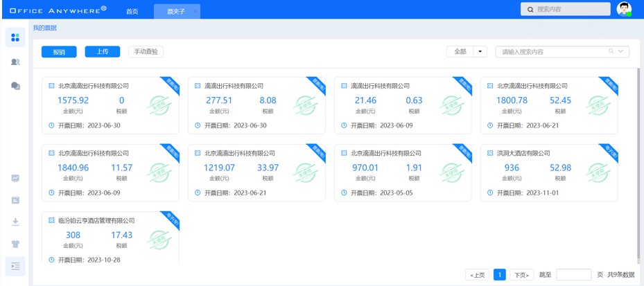Expand the search box chevron options

pyautogui.click(x=620, y=52)
